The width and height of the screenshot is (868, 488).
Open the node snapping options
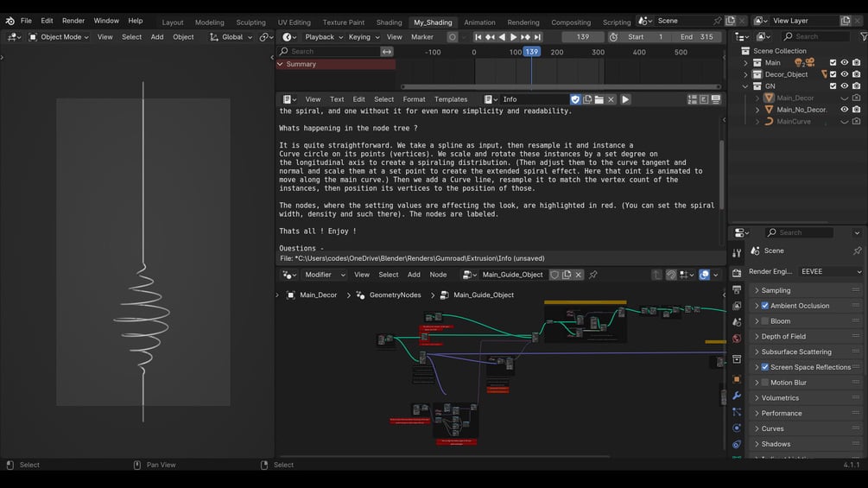tap(687, 275)
